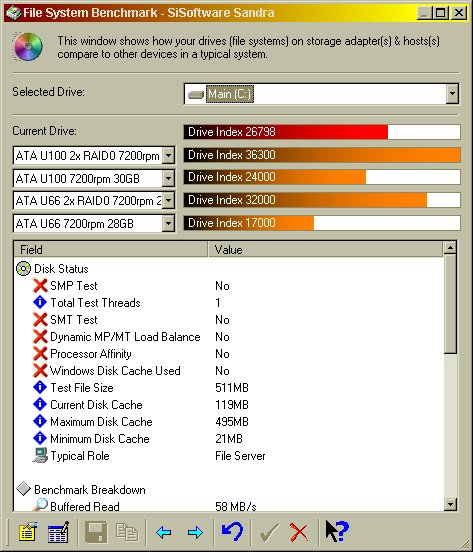Click the Value column header
This screenshot has width=473, height=552.
click(x=325, y=250)
